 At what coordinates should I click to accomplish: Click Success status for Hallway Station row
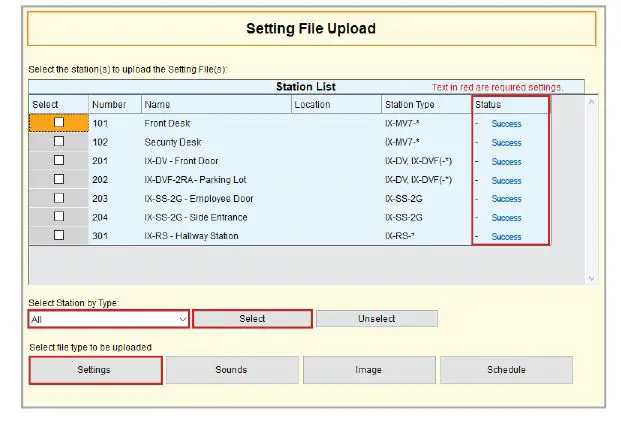coord(506,237)
